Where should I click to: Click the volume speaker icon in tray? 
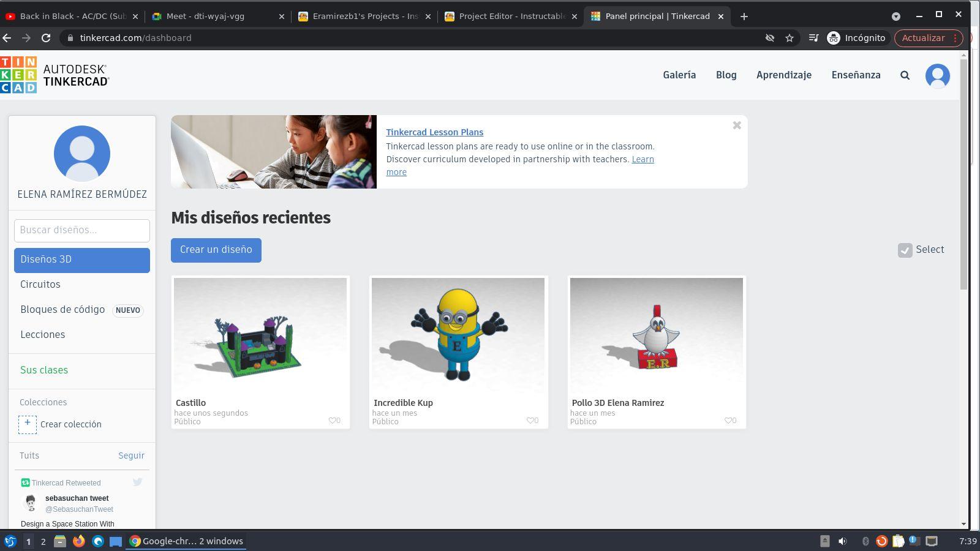(843, 541)
